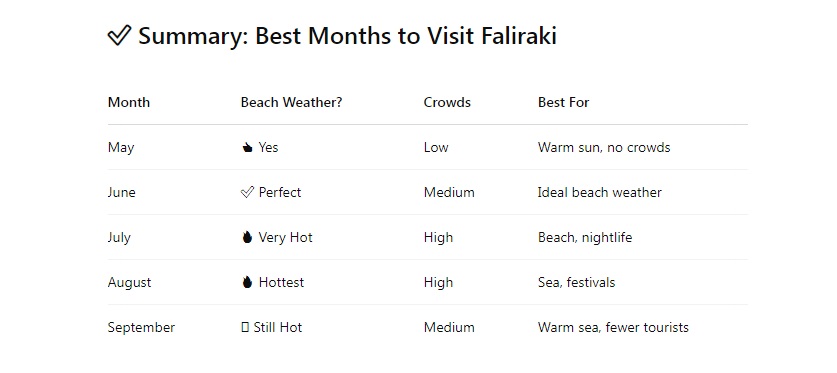Select the Month column header
Viewport: 837px width, 373px height.
point(129,102)
